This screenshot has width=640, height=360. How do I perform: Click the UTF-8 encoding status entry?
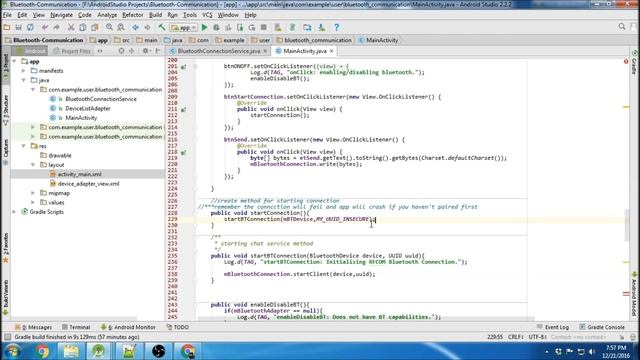pyautogui.click(x=537, y=337)
